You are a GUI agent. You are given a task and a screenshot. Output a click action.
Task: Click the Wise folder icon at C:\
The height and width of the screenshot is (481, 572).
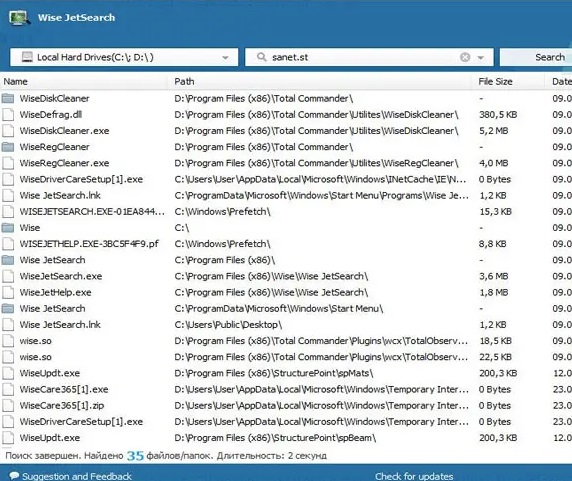click(x=8, y=228)
